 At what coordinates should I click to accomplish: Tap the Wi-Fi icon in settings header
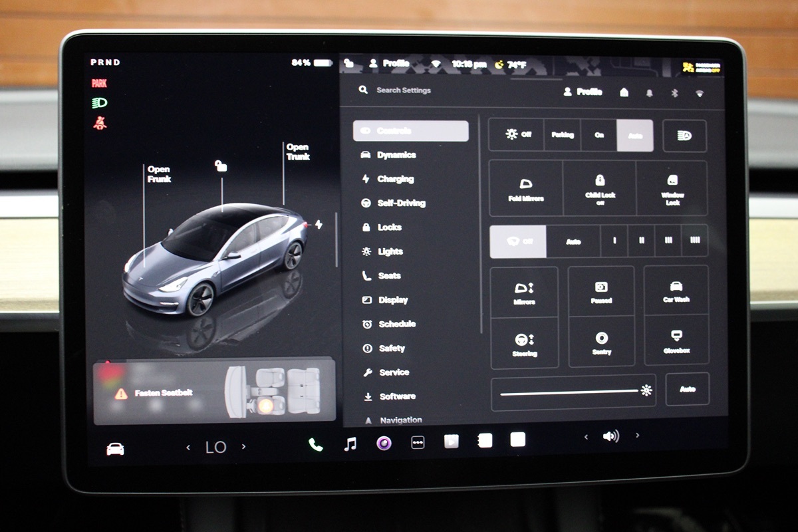[x=700, y=94]
